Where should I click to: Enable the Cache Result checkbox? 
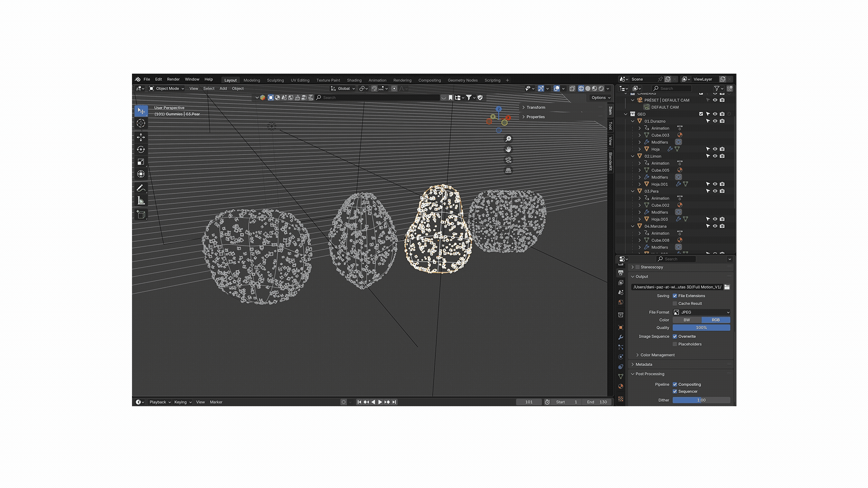coord(675,304)
